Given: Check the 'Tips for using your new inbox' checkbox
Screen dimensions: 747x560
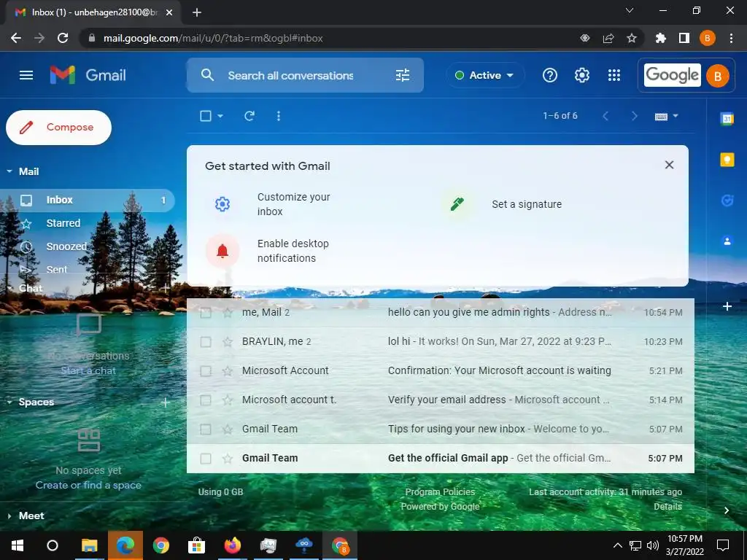Looking at the screenshot, I should (206, 429).
